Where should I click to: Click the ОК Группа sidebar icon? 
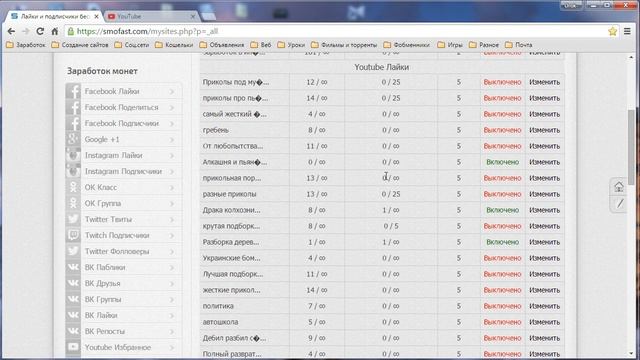point(73,203)
